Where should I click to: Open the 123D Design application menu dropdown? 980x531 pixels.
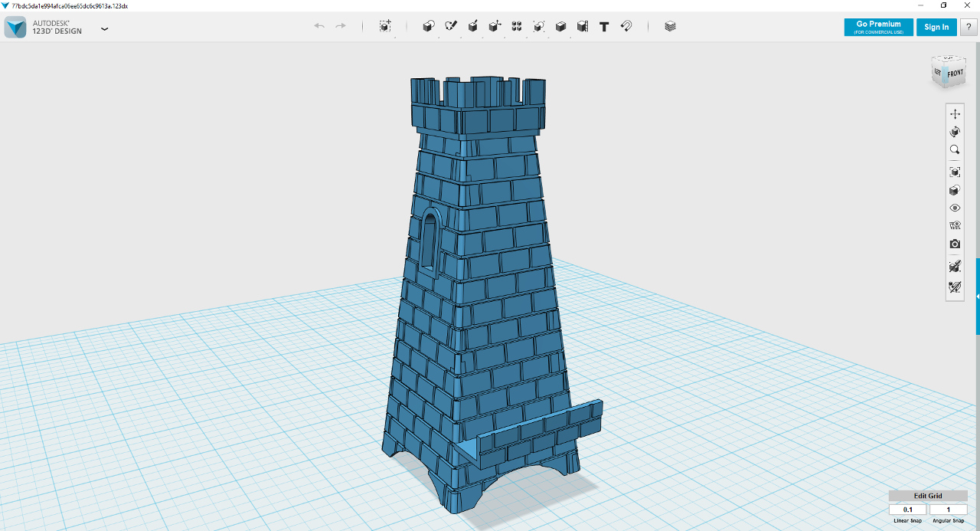tap(105, 29)
